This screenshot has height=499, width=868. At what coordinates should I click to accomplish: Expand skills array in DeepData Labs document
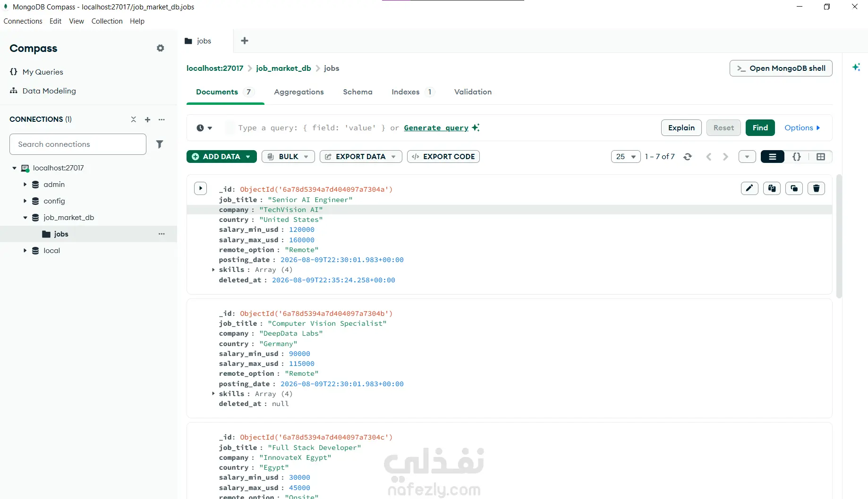click(x=213, y=394)
